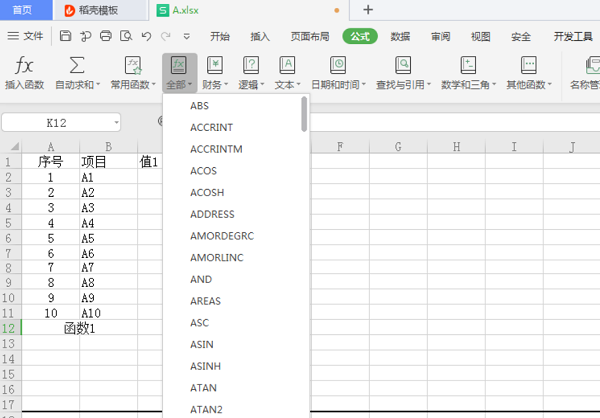Image resolution: width=600 pixels, height=418 pixels.
Task: Expand the Name Box dropdown arrow
Action: point(116,123)
